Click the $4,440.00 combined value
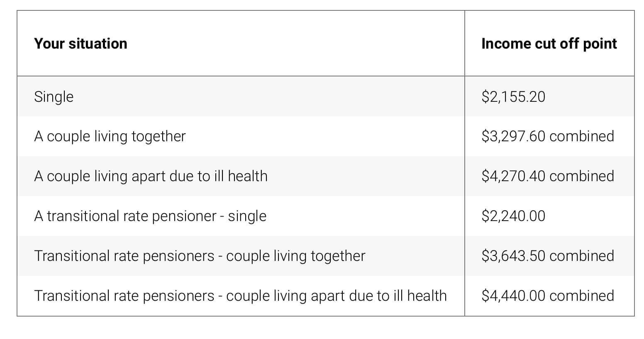Image resolution: width=644 pixels, height=339 pixels. (548, 296)
